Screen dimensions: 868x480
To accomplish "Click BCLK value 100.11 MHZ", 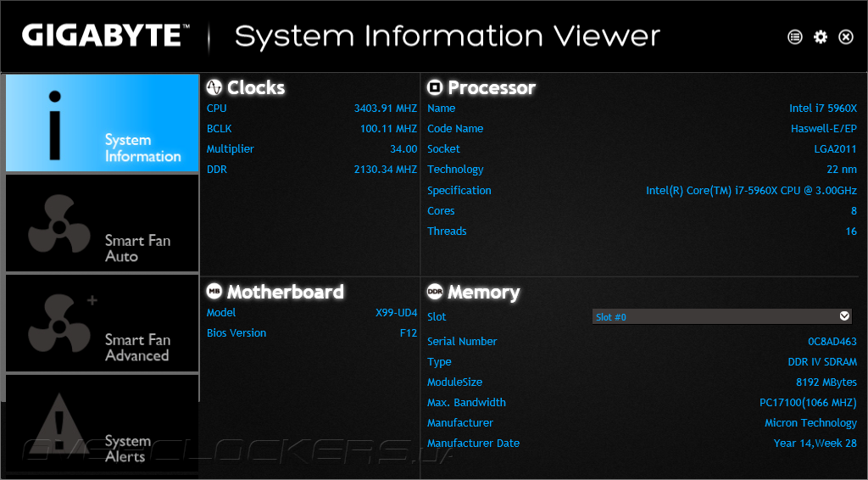I will [388, 128].
